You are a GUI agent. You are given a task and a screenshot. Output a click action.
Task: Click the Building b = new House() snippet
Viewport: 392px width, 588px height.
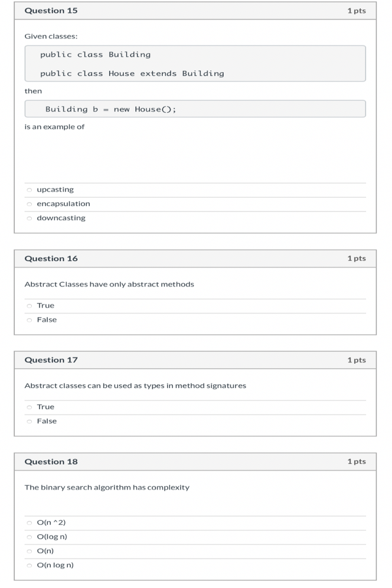point(195,109)
